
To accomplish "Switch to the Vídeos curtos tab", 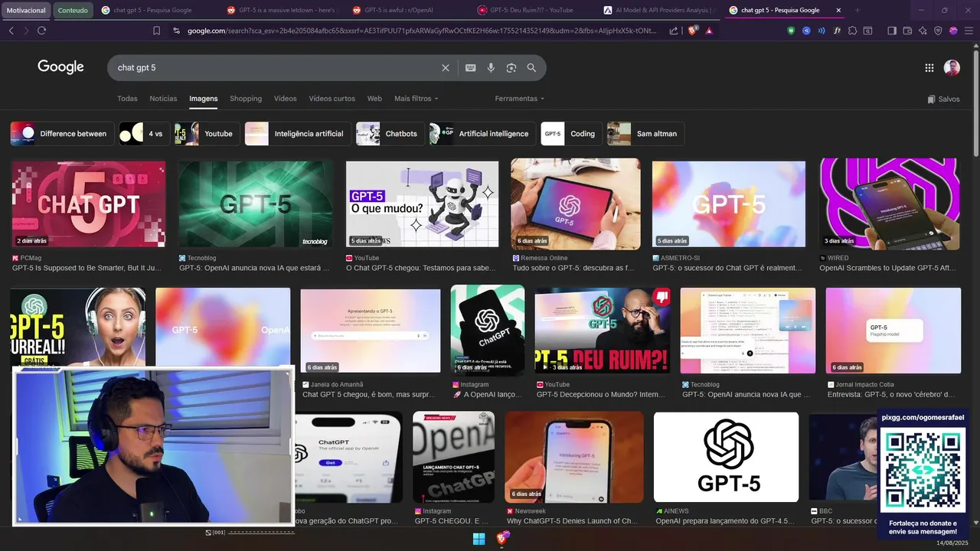I will [332, 99].
